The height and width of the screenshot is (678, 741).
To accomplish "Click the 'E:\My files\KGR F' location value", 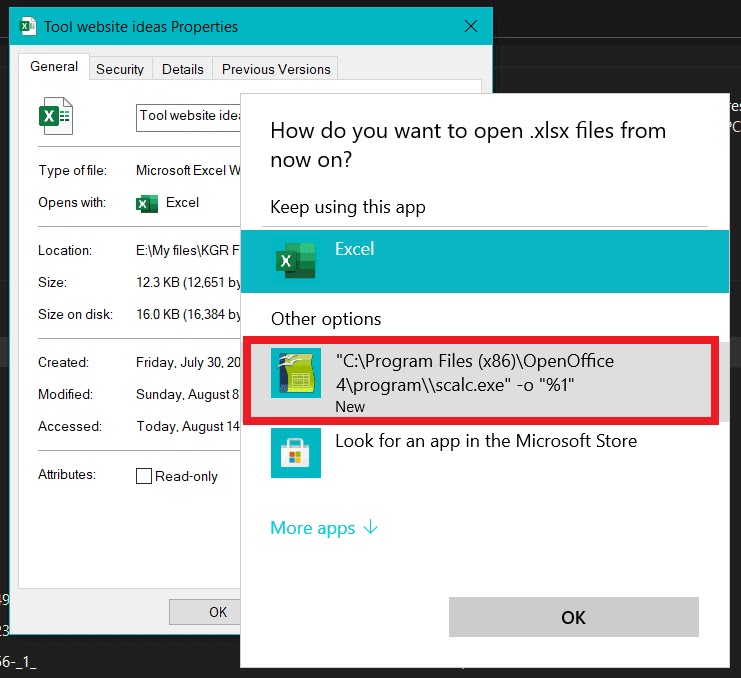I will click(x=188, y=250).
